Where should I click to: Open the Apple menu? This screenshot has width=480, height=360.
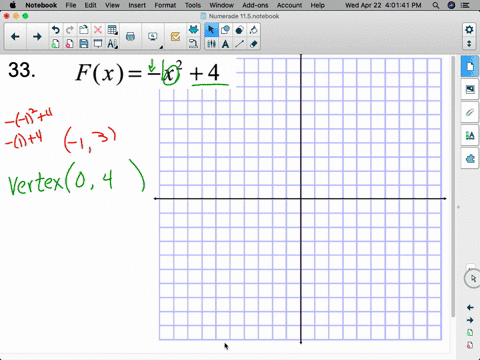(x=12, y=5)
